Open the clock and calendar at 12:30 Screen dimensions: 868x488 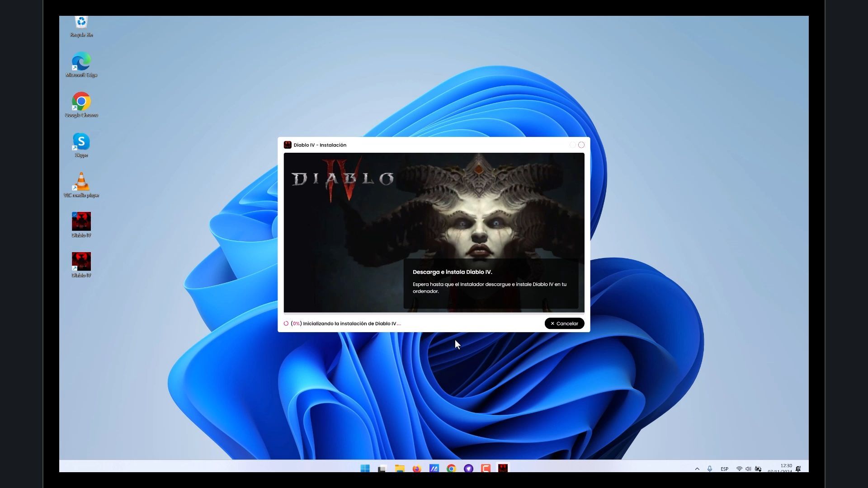780,468
